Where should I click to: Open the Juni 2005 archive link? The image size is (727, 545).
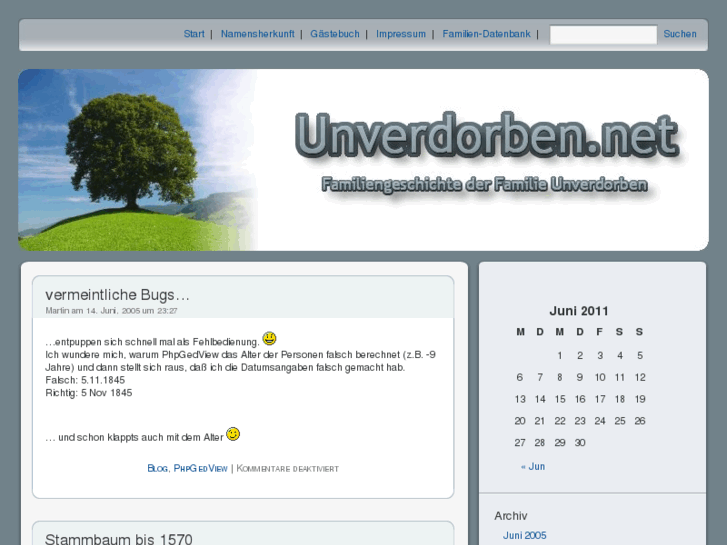(x=524, y=535)
